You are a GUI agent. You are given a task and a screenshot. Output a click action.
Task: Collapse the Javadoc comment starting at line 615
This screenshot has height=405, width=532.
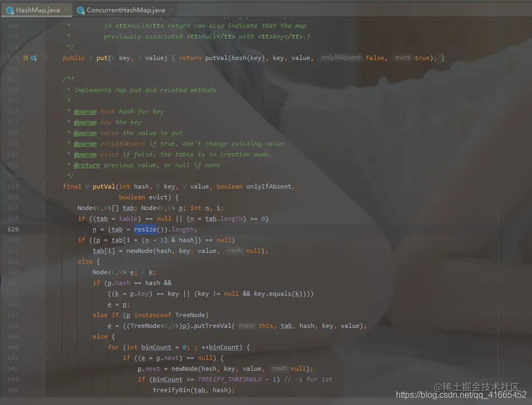(x=45, y=79)
